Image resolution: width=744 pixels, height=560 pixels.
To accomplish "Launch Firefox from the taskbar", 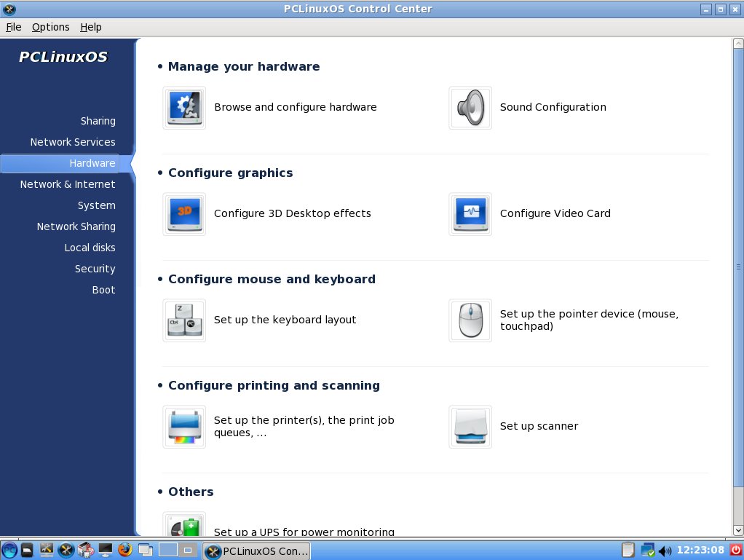I will point(124,550).
